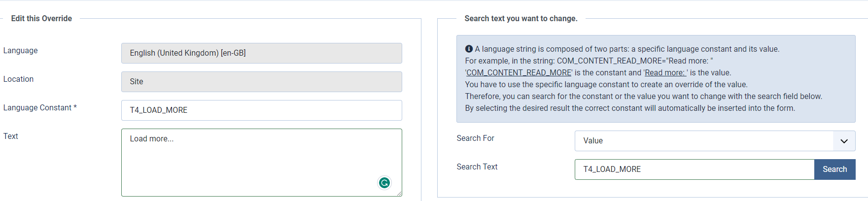Click the underlined 'Read more:' value text
868x201 pixels.
(x=665, y=73)
